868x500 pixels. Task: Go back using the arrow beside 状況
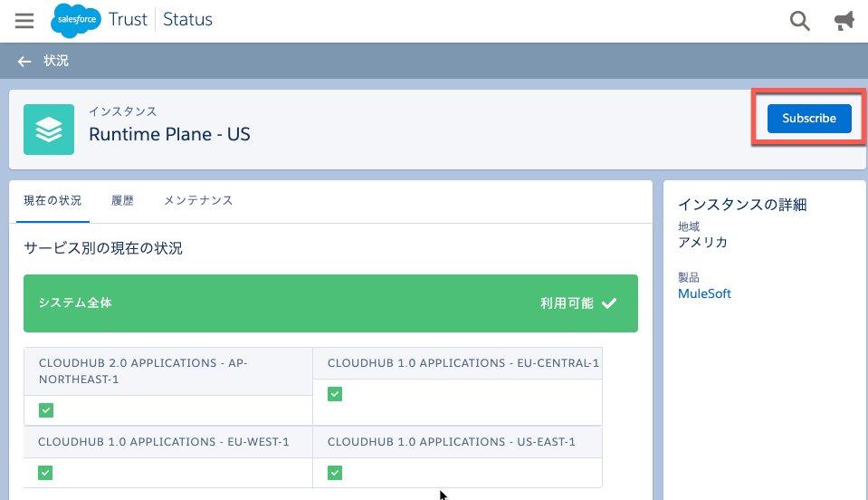(x=24, y=62)
